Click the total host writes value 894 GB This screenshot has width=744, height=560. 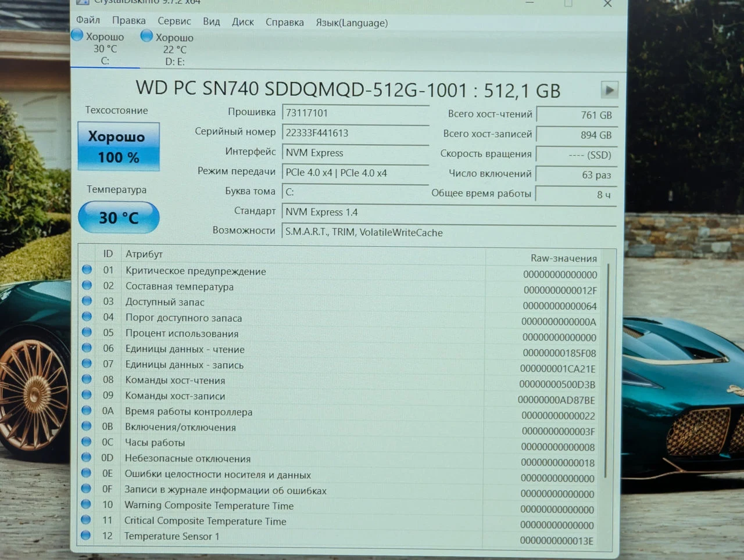pos(576,135)
